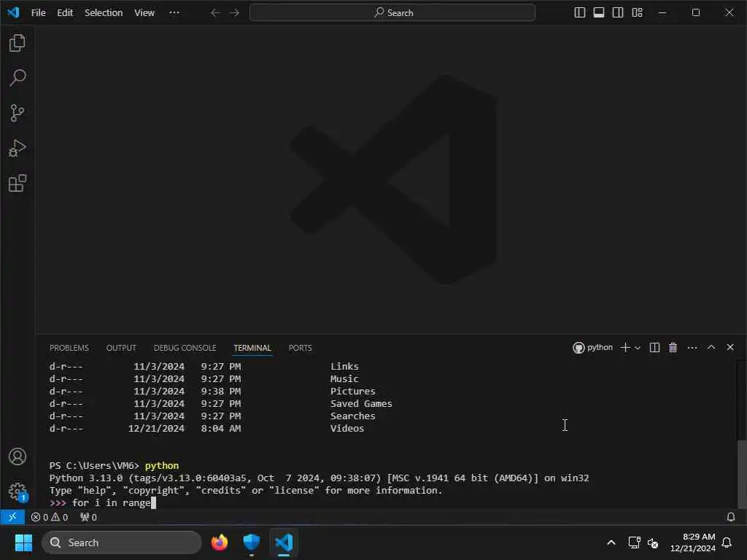Go forward with the right arrow
The height and width of the screenshot is (560, 747).
click(x=234, y=13)
